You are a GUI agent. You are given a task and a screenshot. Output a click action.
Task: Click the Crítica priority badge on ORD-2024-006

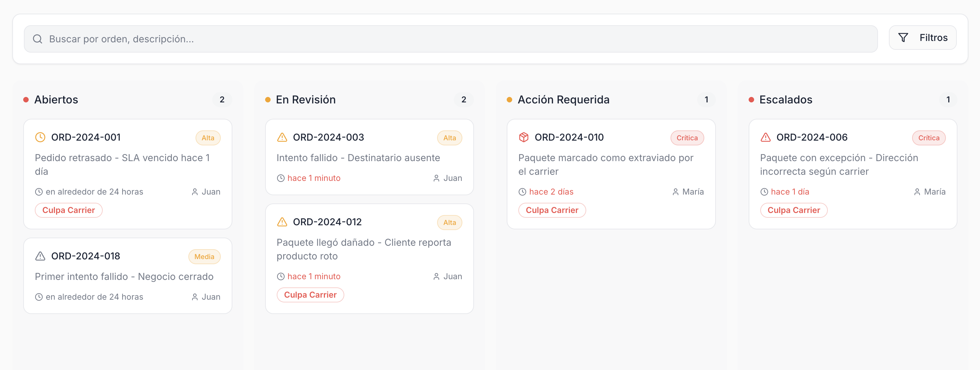928,138
